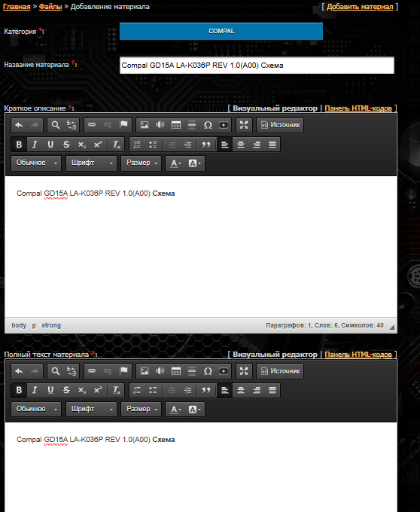420x512 pixels.
Task: Insert block quote in short description editor
Action: click(x=206, y=145)
